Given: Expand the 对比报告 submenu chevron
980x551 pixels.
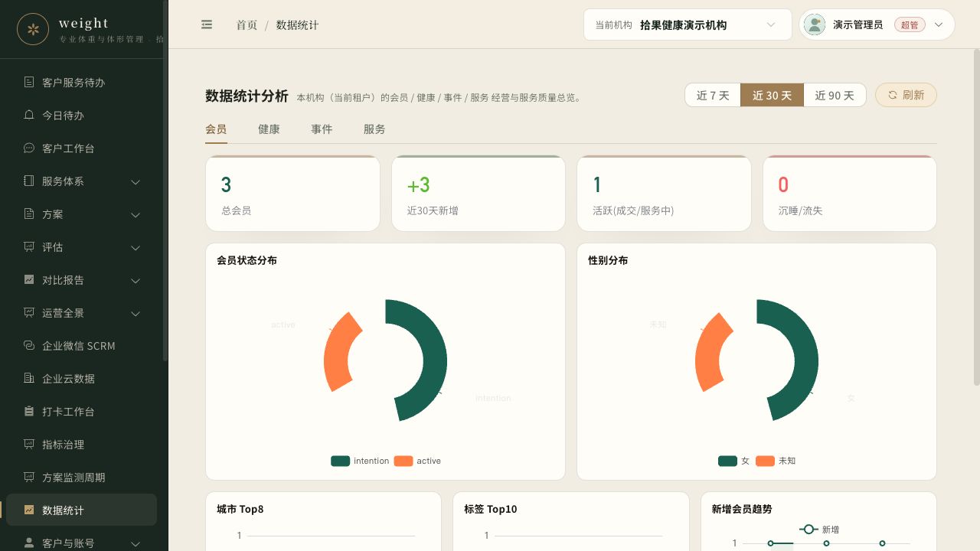Looking at the screenshot, I should [x=136, y=280].
